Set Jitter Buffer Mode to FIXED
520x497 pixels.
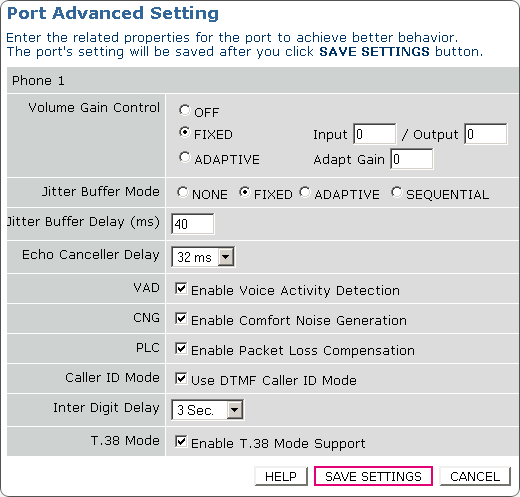tap(244, 192)
